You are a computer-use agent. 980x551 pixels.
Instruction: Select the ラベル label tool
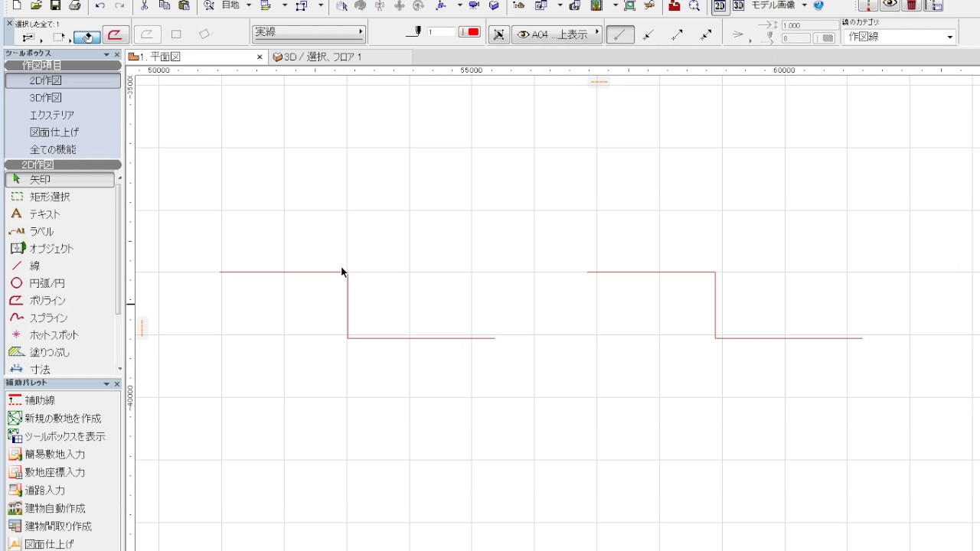[x=60, y=231]
